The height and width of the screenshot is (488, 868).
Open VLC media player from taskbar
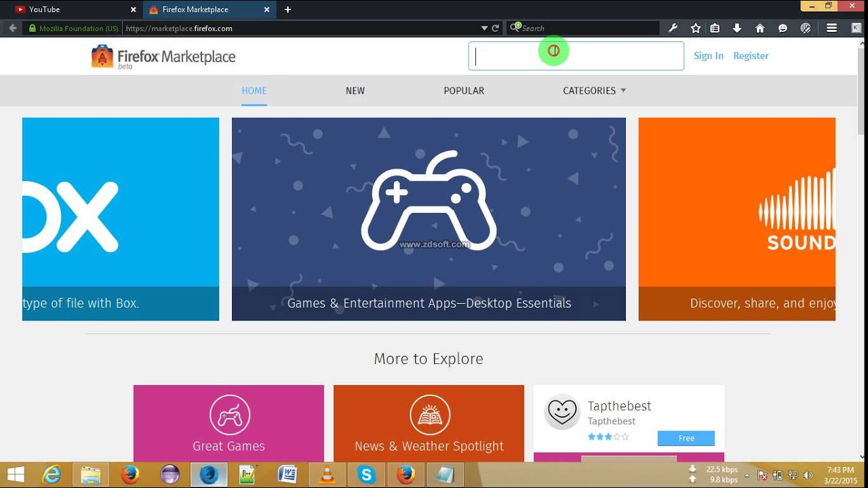pos(327,474)
